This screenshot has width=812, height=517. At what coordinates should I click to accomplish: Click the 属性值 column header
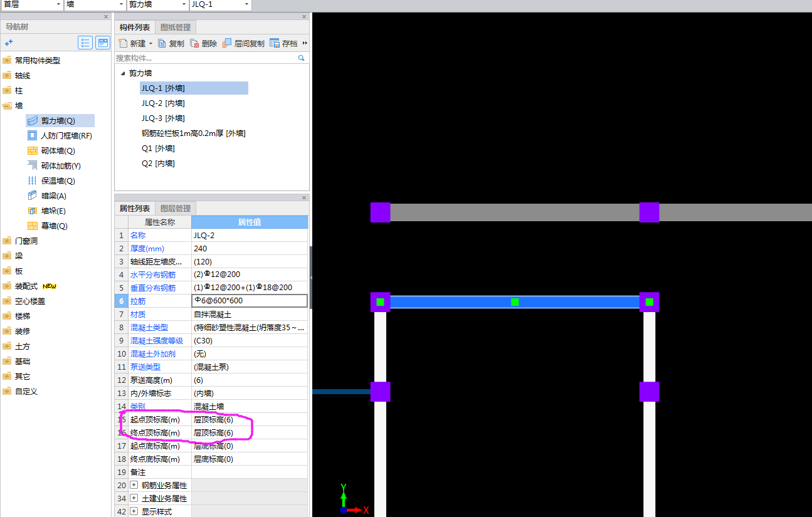pyautogui.click(x=250, y=222)
